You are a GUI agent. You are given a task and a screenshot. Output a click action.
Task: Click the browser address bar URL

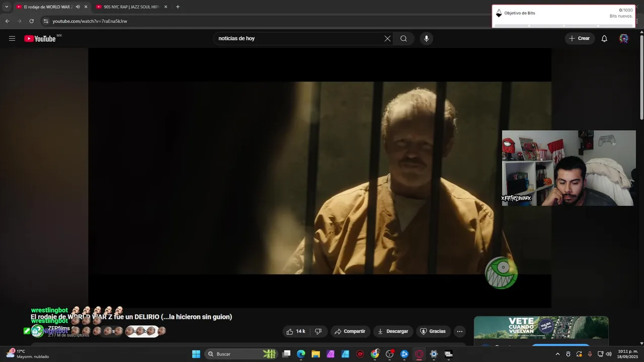click(x=90, y=21)
